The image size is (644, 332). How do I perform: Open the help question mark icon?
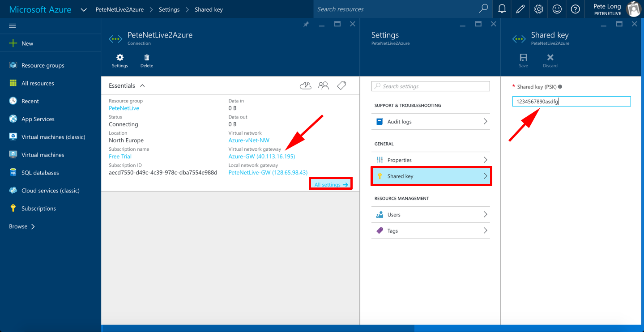[x=576, y=9]
